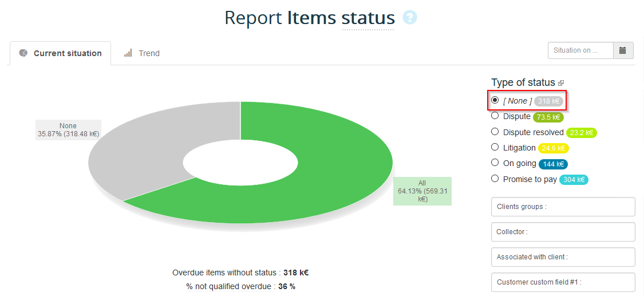Click the bar chart icon on Trend tab
This screenshot has width=644, height=296.
pos(128,53)
